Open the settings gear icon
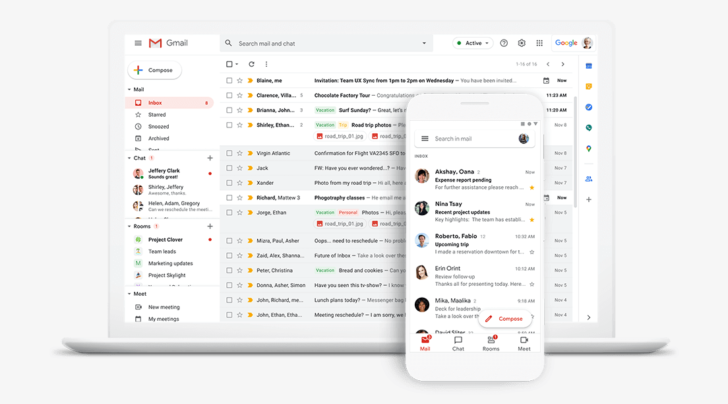This screenshot has height=404, width=728. [521, 43]
